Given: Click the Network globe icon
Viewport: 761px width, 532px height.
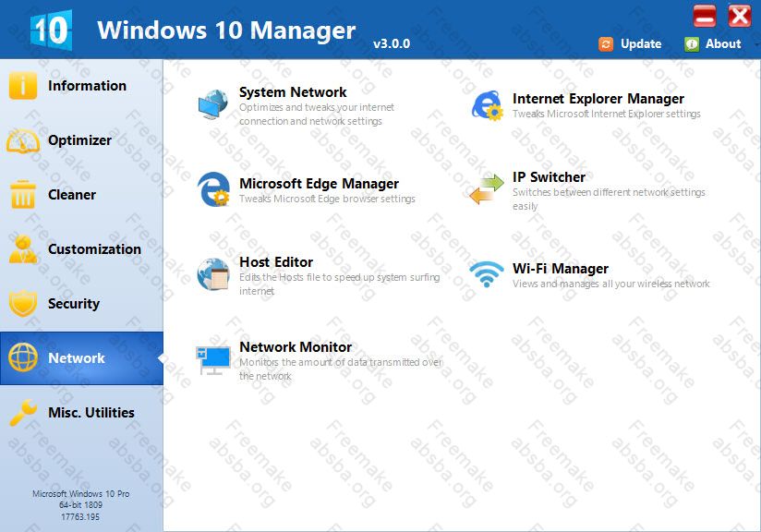Looking at the screenshot, I should coord(22,357).
